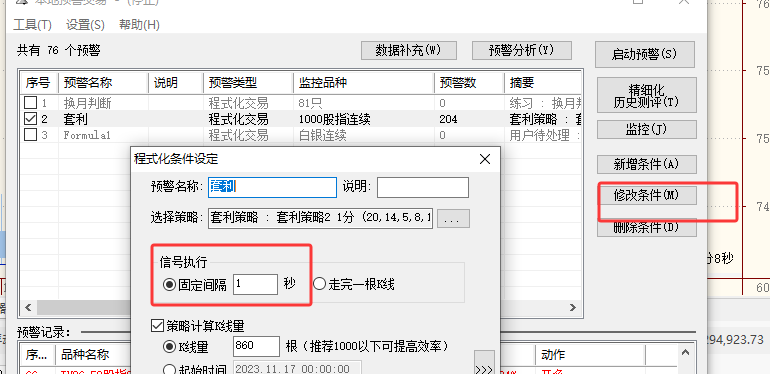This screenshot has height=374, width=770.
Task: Click the 修改条件(M) button
Action: (647, 195)
